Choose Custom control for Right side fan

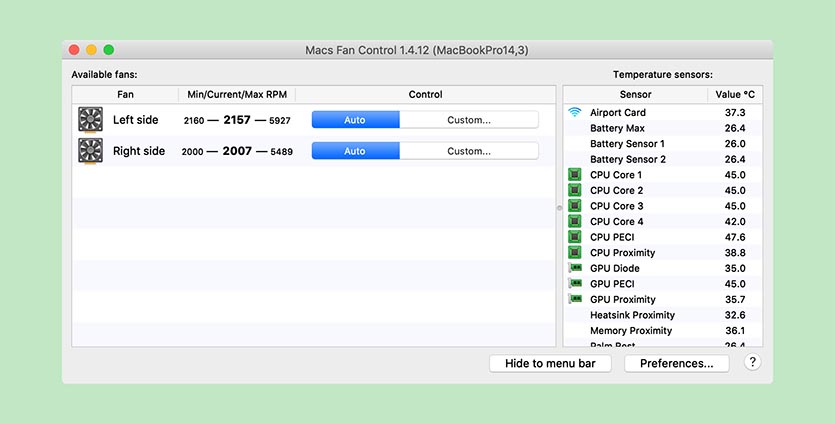[468, 151]
